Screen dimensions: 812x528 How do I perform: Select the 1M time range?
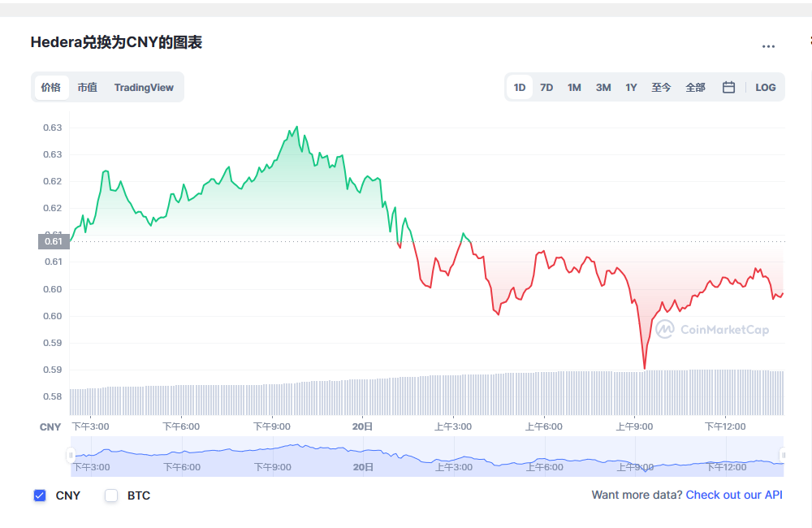(x=574, y=88)
